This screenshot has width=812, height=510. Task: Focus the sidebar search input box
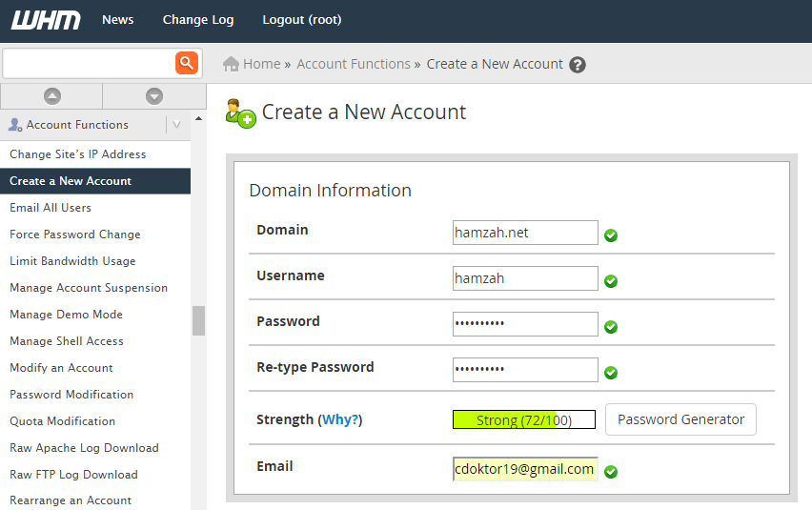pyautogui.click(x=89, y=63)
